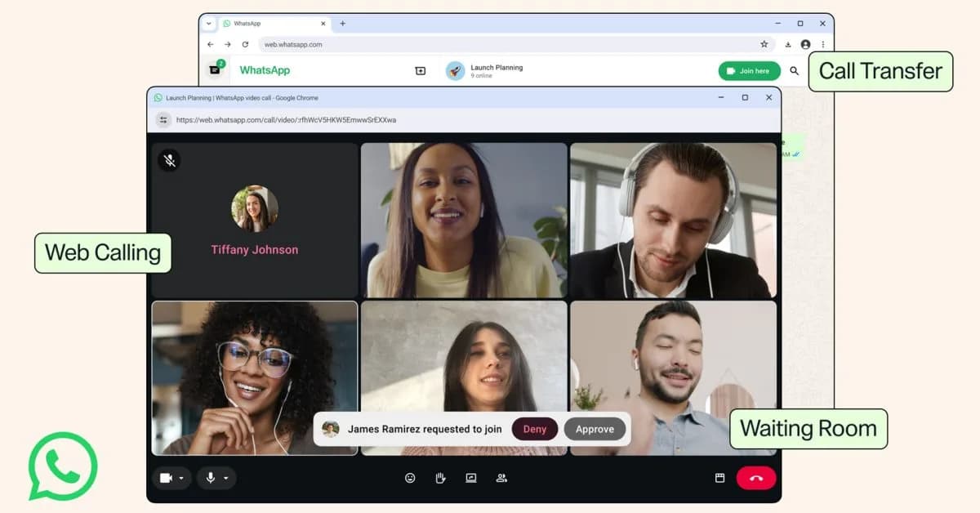
Task: Bookmark this page with the star icon
Action: click(764, 44)
